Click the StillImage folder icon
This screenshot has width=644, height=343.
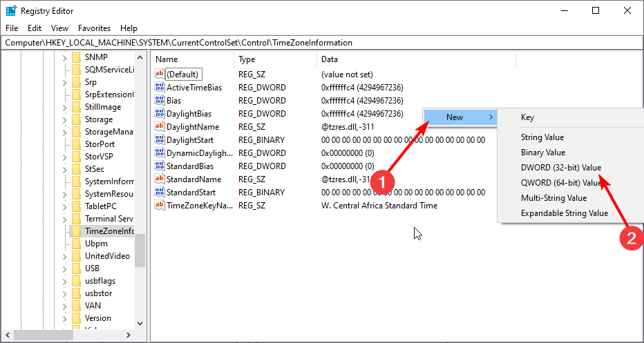76,107
